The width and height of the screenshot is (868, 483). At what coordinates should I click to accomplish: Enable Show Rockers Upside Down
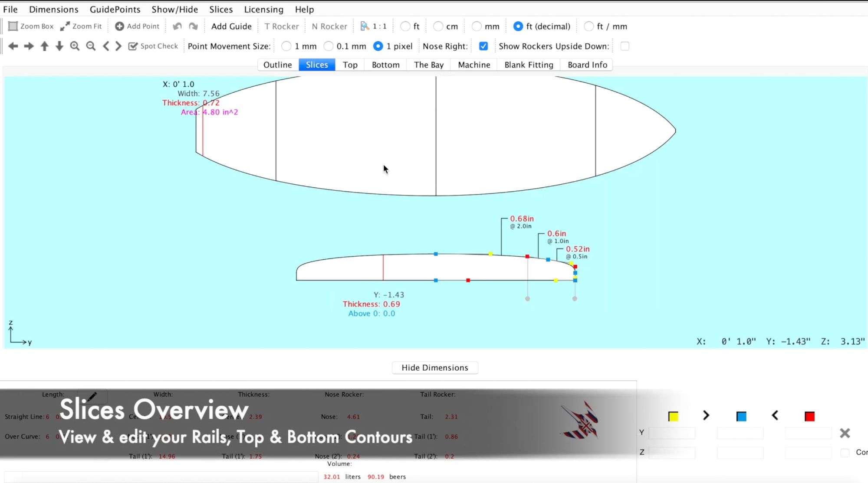click(x=625, y=46)
